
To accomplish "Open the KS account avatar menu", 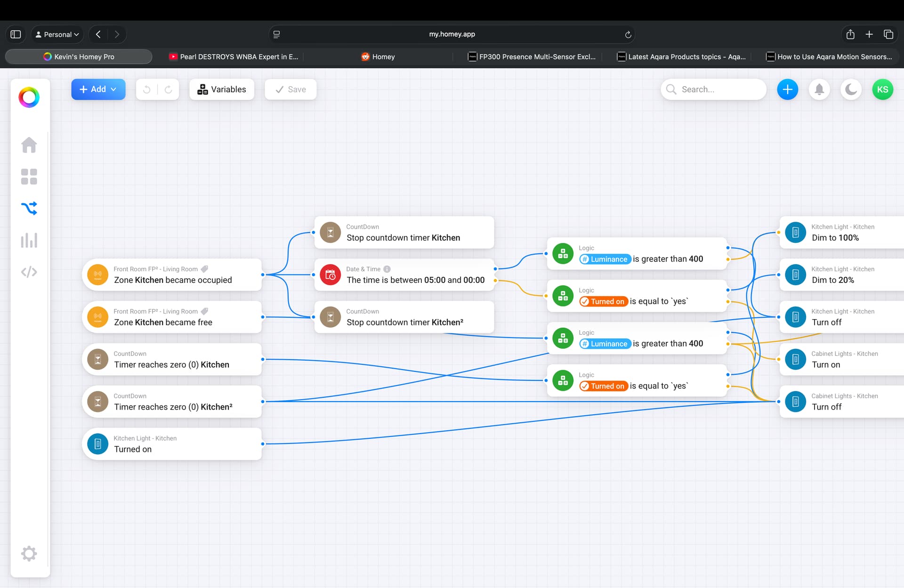I will 882,89.
